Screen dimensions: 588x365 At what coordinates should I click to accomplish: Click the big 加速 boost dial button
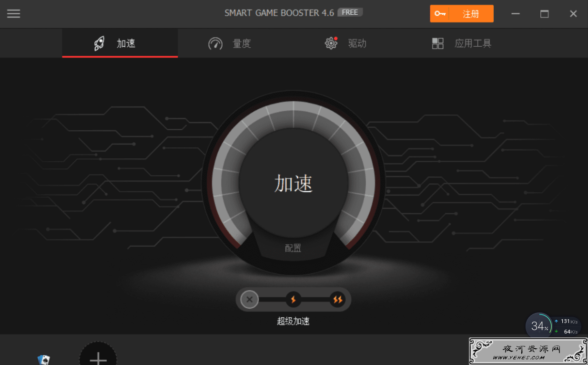(x=293, y=183)
